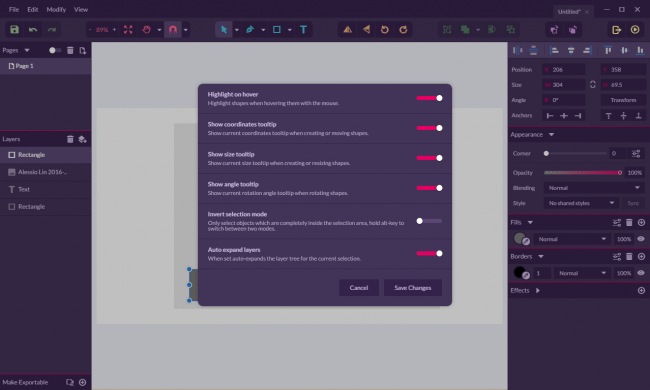Select the Text layer

click(46, 189)
